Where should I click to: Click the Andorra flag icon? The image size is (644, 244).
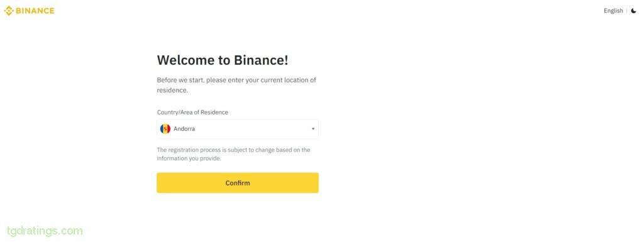click(165, 128)
